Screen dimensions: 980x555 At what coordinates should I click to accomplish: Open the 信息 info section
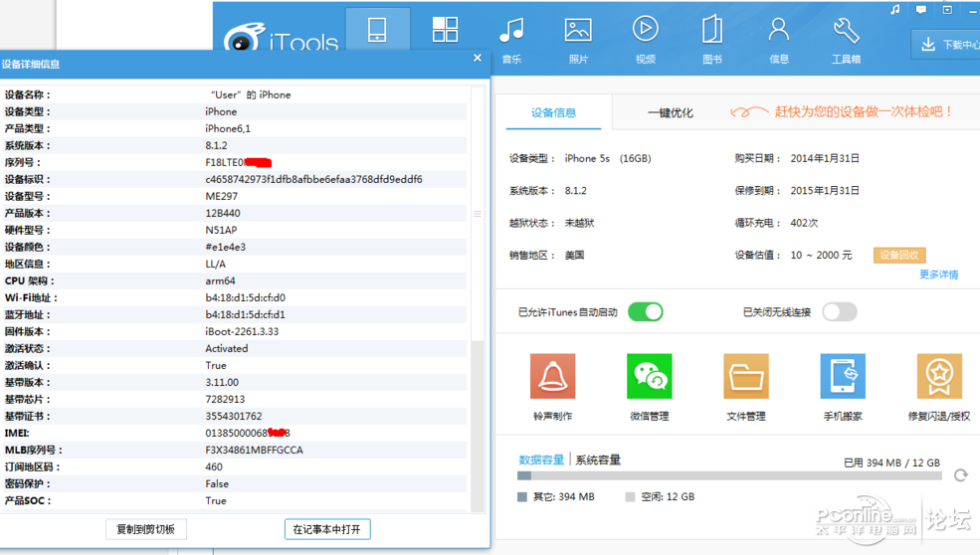(x=779, y=40)
